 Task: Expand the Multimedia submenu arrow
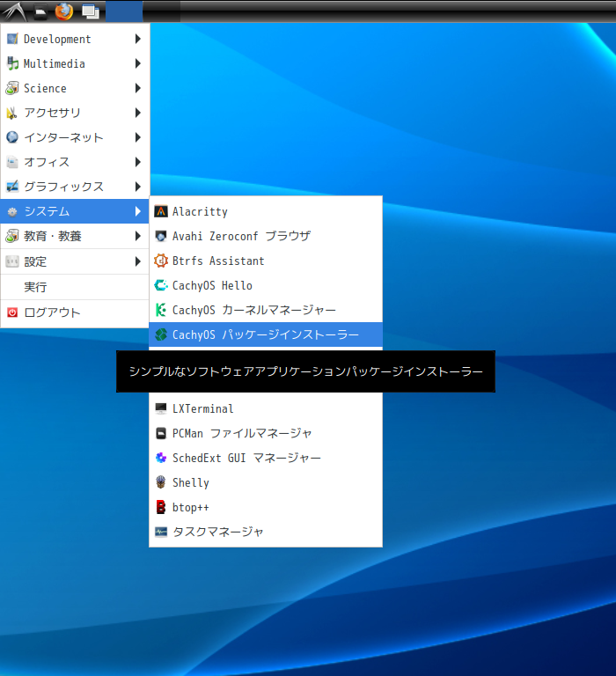point(138,63)
